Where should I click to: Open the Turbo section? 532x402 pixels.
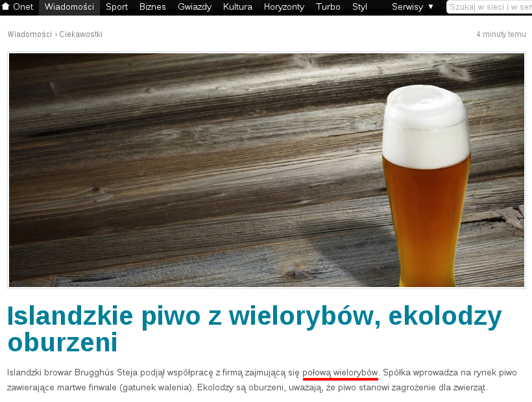(x=328, y=7)
